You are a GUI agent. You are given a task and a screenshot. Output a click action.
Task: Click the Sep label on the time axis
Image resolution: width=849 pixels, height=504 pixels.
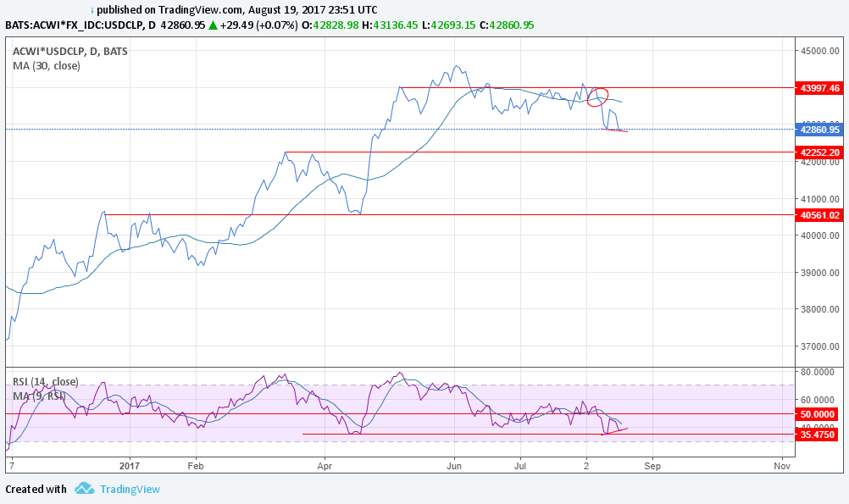[652, 466]
